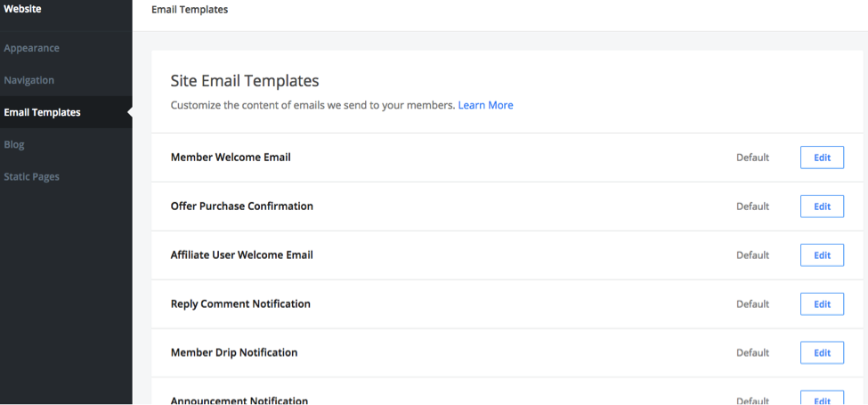
Task: Click the Member Welcome Email row title
Action: [x=231, y=158]
